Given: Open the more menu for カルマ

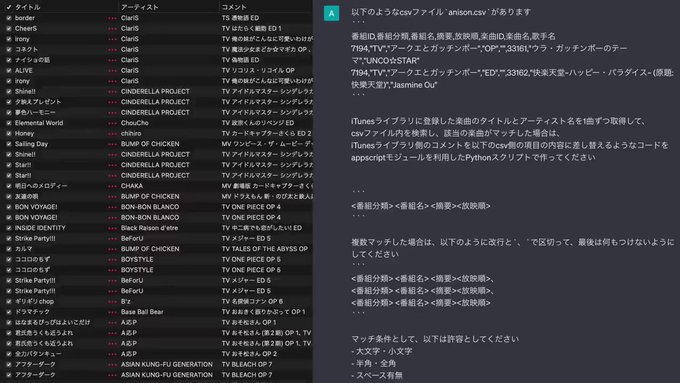Looking at the screenshot, I should (112, 249).
